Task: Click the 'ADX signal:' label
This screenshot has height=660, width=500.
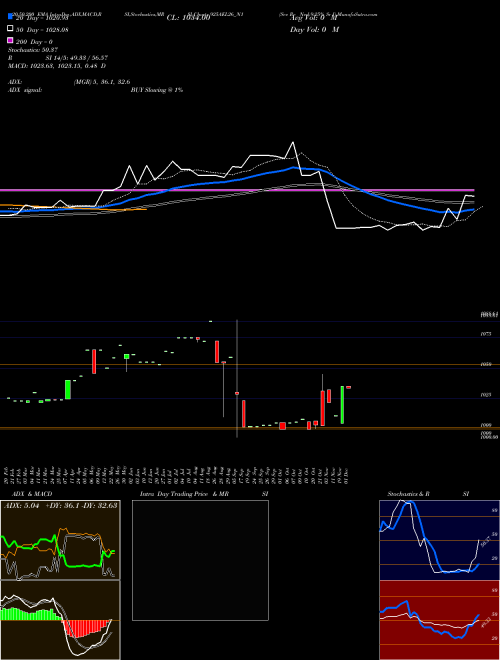Action: [25, 90]
